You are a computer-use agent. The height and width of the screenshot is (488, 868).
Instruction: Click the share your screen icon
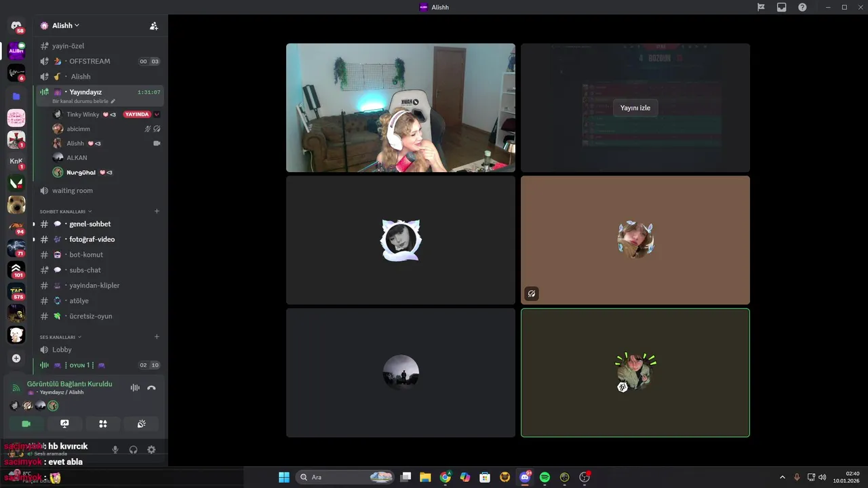pos(64,424)
